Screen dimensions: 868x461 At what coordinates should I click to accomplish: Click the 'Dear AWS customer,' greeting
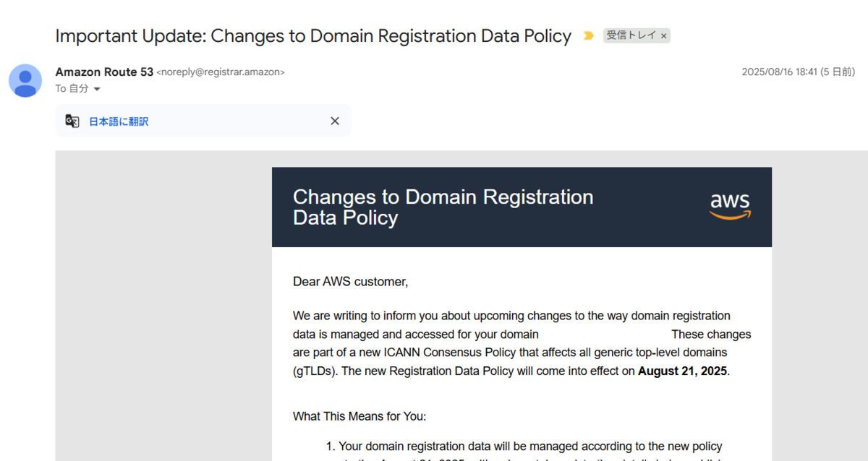coord(350,282)
